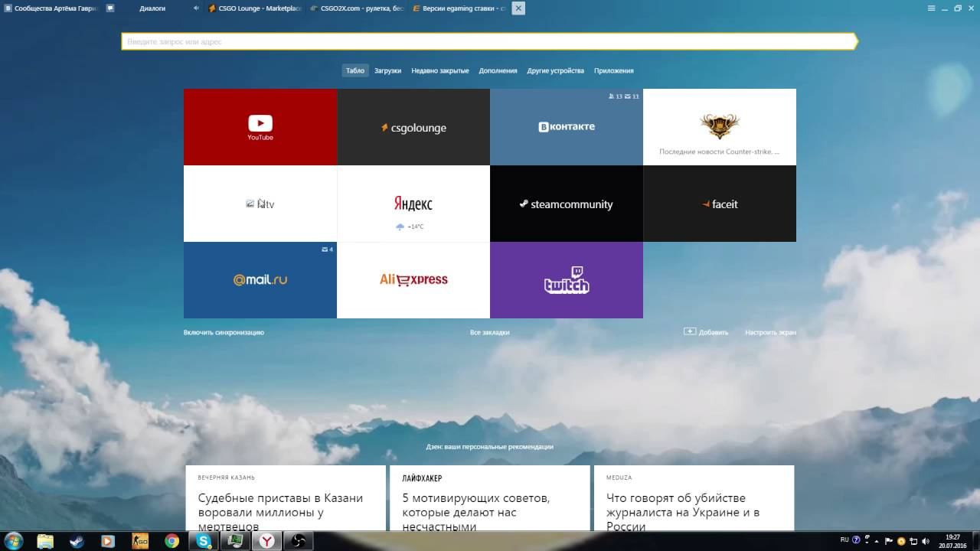Viewport: 980px width, 551px height.
Task: Click the blue help tray icon
Action: pos(856,540)
